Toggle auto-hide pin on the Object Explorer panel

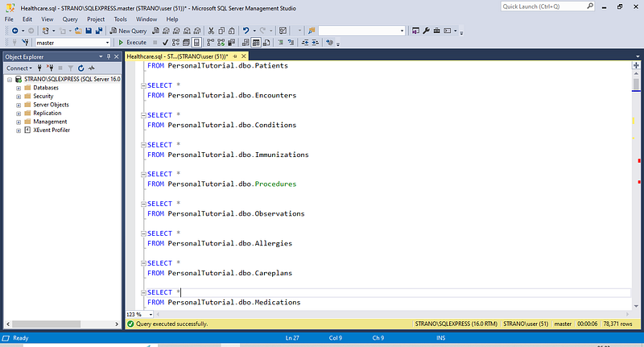point(109,56)
